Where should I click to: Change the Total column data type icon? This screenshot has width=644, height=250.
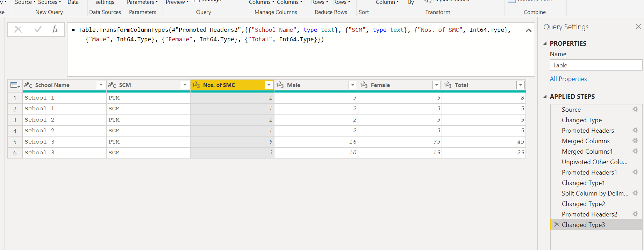click(448, 85)
